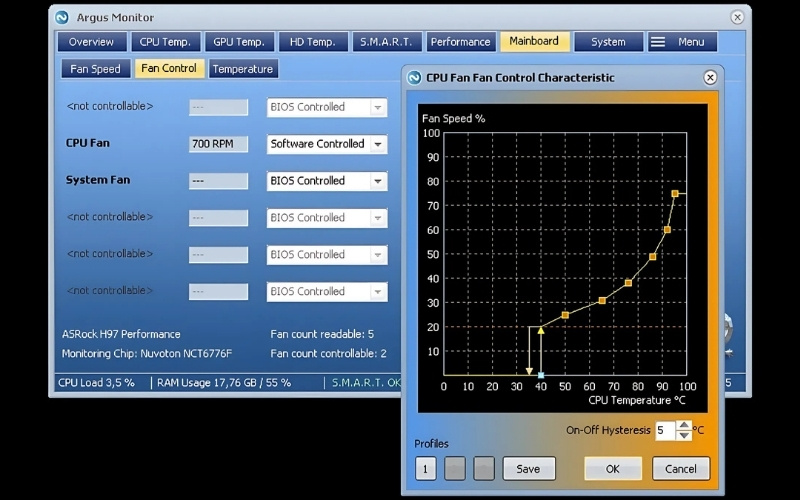Image resolution: width=800 pixels, height=500 pixels.
Task: Open the hamburger Menu button
Action: tap(682, 42)
